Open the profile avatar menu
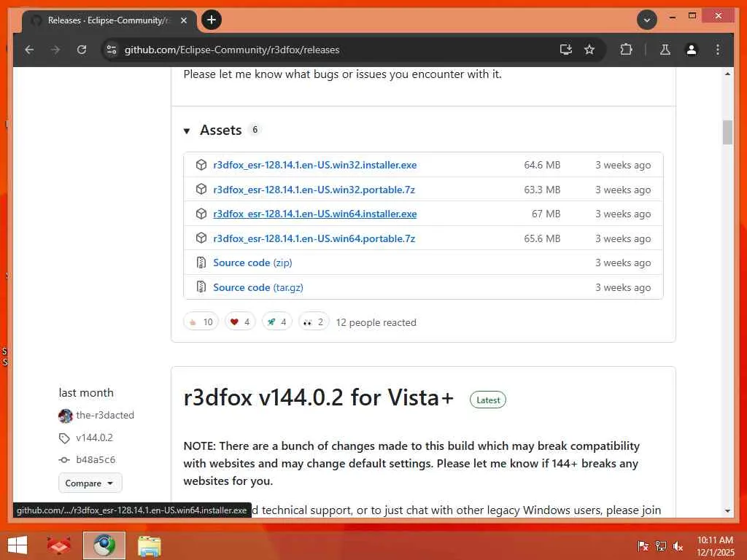Screen dimensions: 747x560 (692, 50)
